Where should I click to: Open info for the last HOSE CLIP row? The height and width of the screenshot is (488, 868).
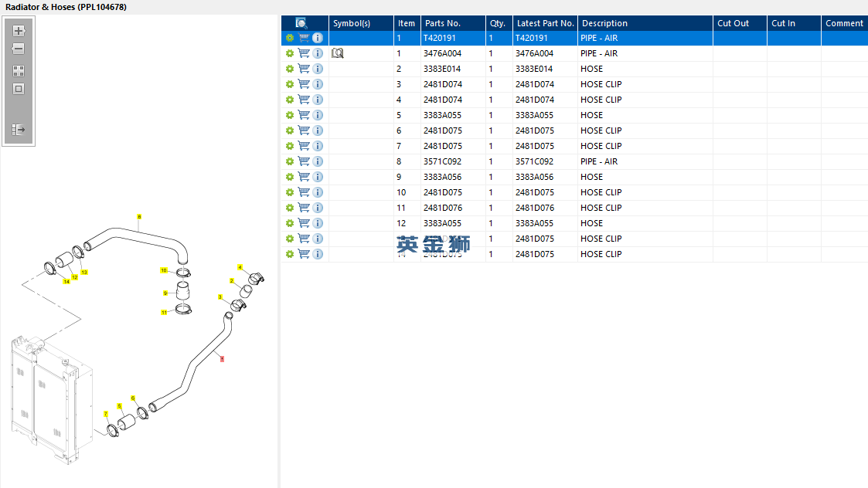[x=318, y=254]
